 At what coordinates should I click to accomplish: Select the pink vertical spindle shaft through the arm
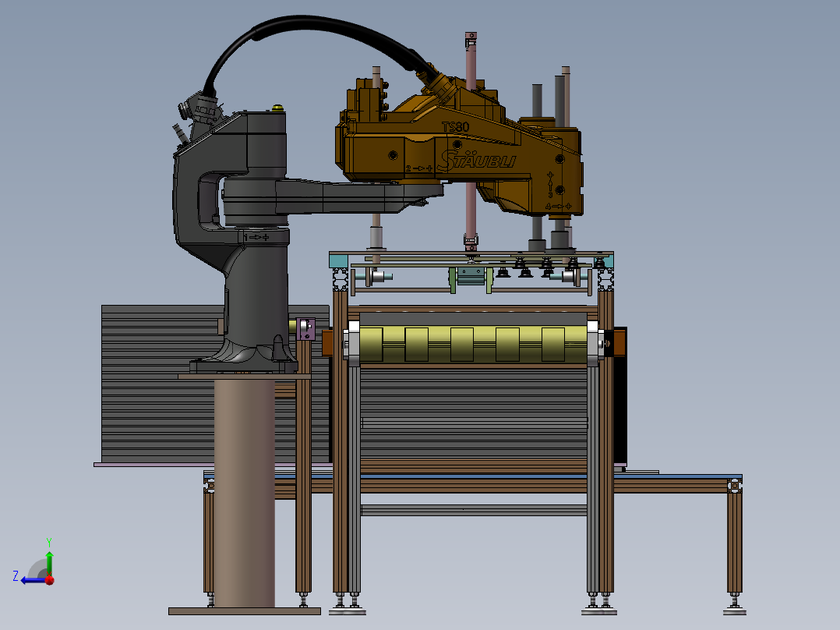[471, 140]
